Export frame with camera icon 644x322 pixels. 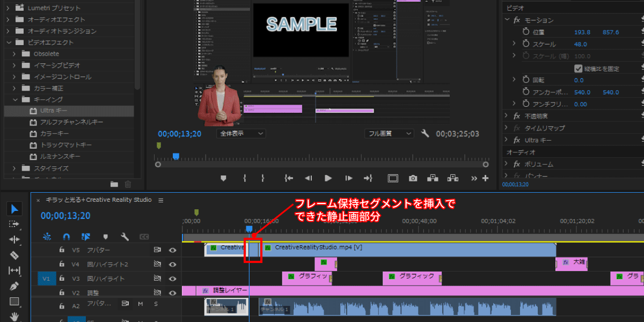413,178
